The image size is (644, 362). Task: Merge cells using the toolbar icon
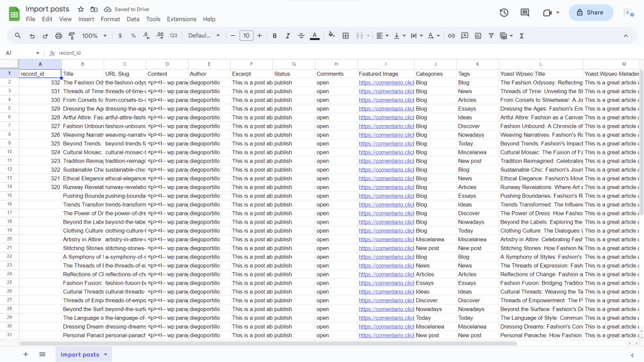[360, 36]
